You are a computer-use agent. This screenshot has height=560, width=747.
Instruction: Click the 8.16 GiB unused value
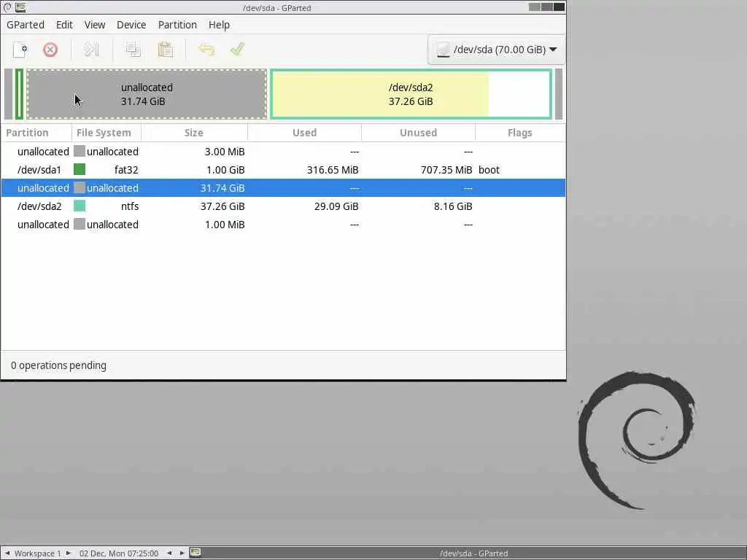point(453,206)
